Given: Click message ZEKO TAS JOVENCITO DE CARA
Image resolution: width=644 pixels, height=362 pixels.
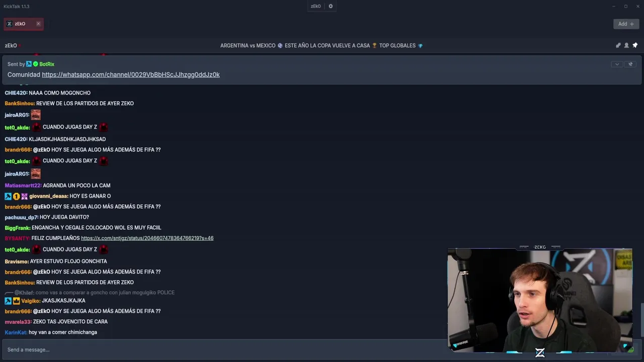Looking at the screenshot, I should tap(70, 322).
